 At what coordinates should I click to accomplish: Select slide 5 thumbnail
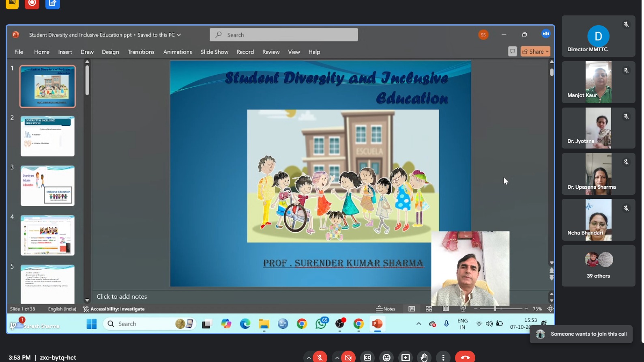click(47, 284)
